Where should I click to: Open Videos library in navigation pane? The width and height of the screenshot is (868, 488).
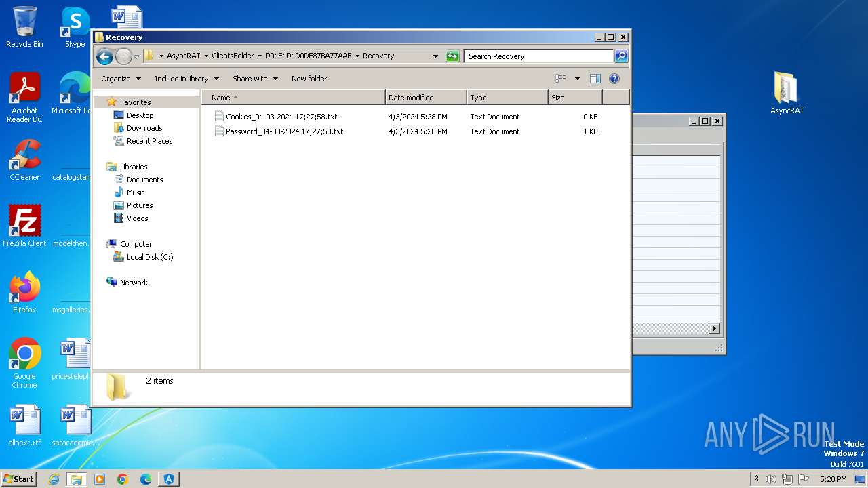[137, 218]
